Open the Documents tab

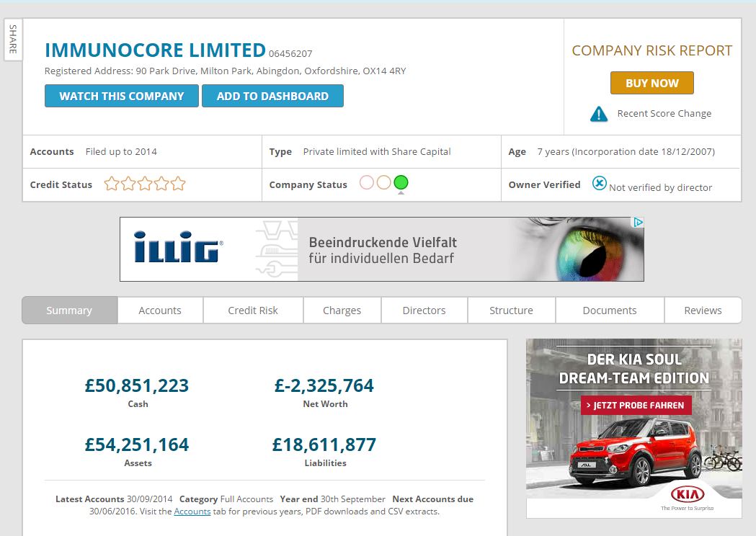coord(610,311)
